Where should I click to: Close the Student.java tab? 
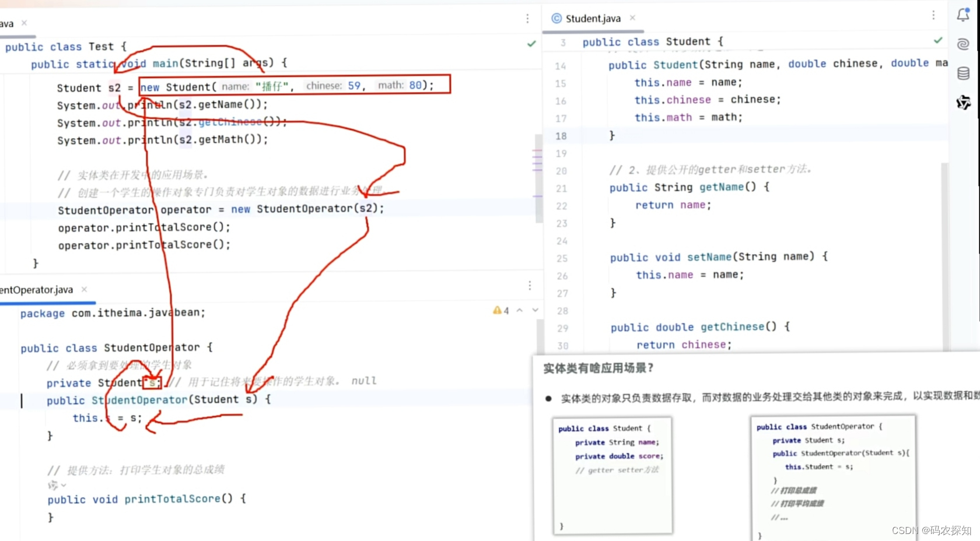pos(632,18)
